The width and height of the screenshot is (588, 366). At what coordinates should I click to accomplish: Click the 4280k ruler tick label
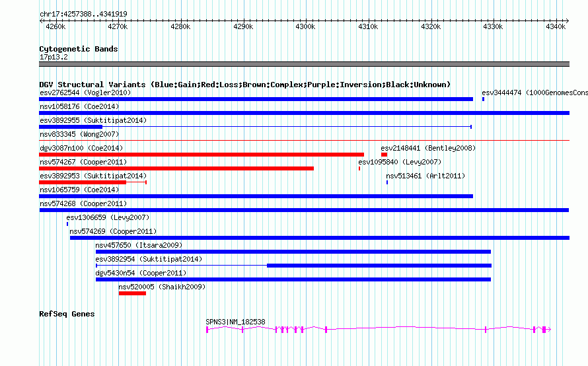pos(180,26)
